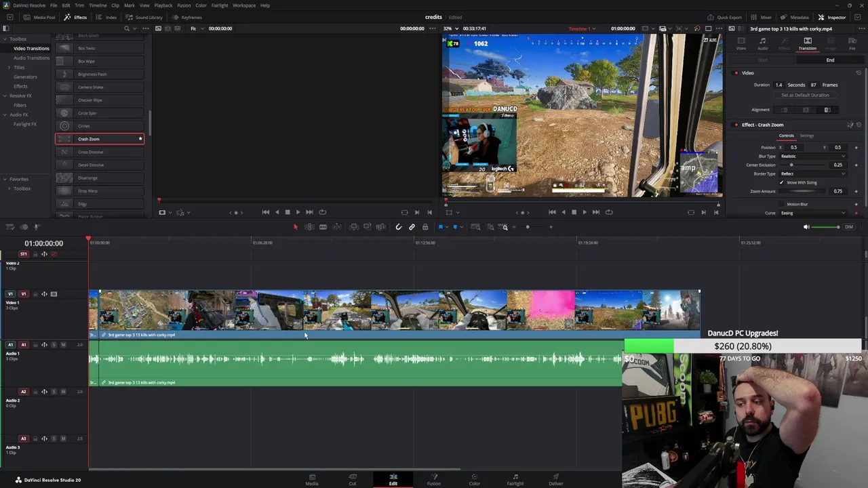
Task: Open the Border Type dropdown
Action: (x=812, y=174)
